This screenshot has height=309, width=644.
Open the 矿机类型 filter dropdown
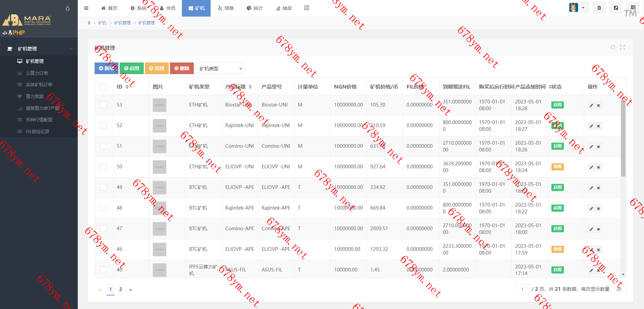[x=220, y=69]
